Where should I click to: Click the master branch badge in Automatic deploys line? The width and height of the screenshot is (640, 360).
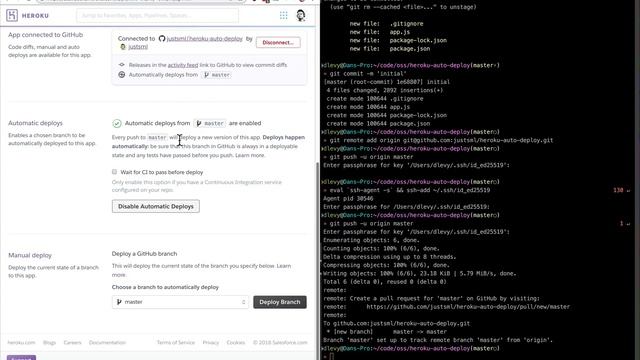(210, 123)
